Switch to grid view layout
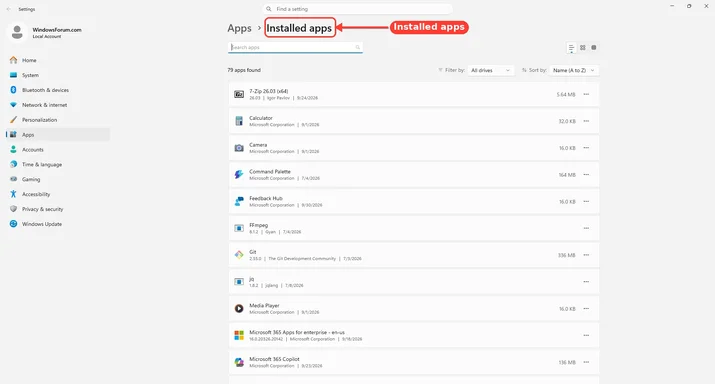The width and height of the screenshot is (715, 384). click(x=582, y=47)
